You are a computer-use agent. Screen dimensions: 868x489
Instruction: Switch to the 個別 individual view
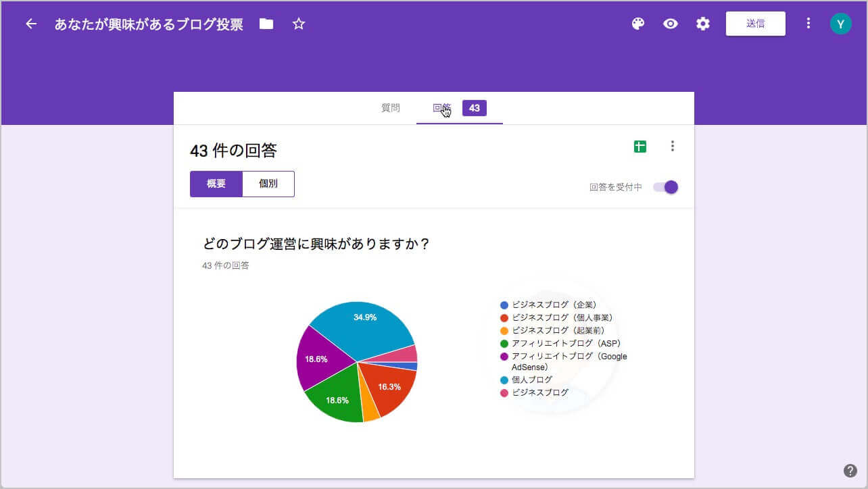tap(268, 184)
